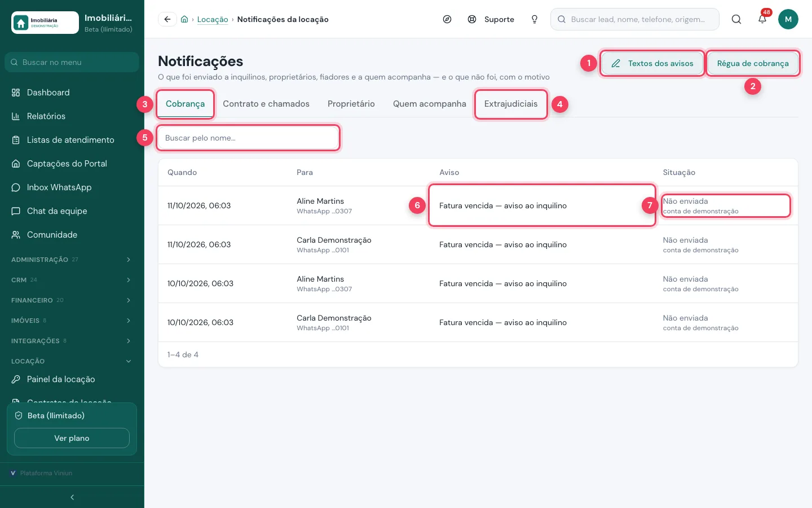812x508 pixels.
Task: Expand the IMÓVEIS section
Action: pos(72,321)
